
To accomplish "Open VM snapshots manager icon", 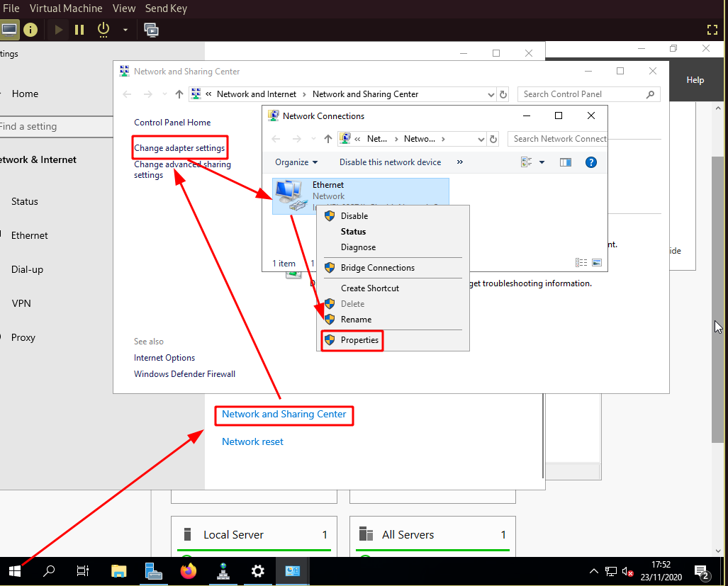I will tap(152, 30).
